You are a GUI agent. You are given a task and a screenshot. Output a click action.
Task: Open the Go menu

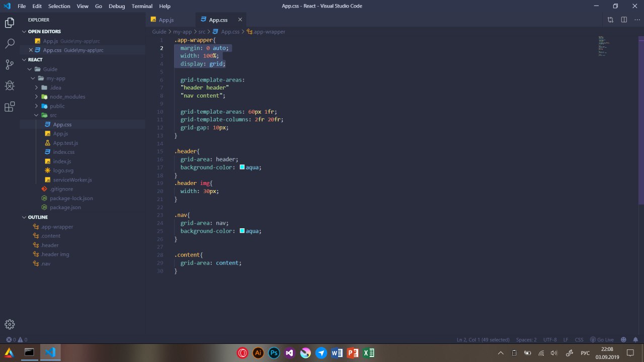click(x=99, y=6)
